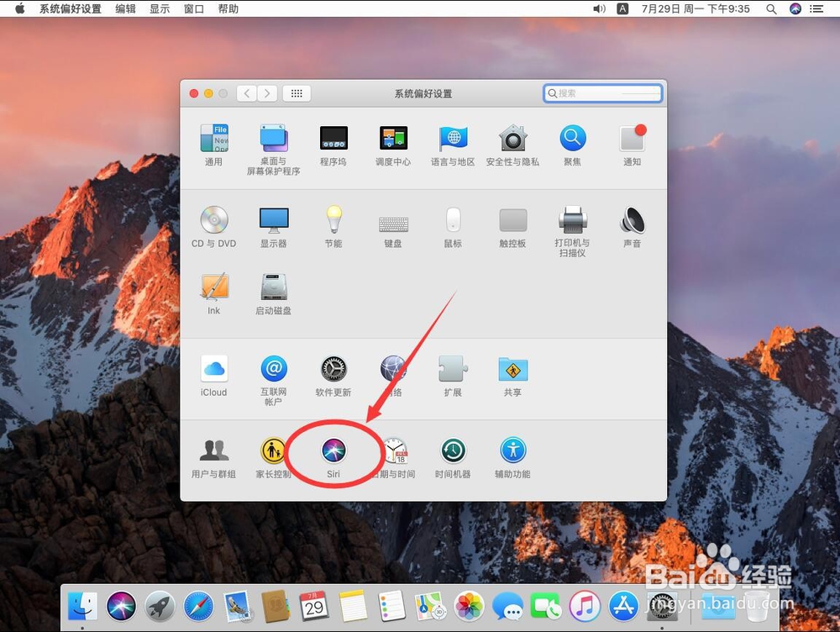Open Siri preferences pane
Screen dimensions: 840x632
(x=333, y=458)
